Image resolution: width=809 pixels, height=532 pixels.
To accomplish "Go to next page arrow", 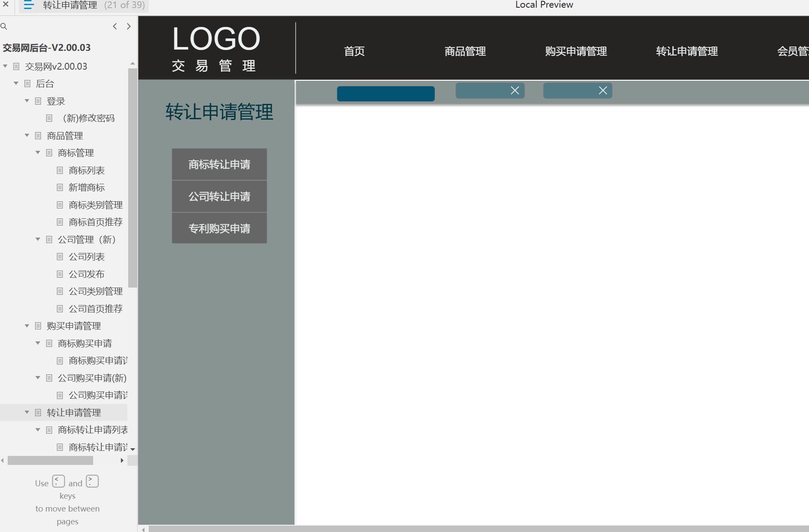I will pos(129,26).
